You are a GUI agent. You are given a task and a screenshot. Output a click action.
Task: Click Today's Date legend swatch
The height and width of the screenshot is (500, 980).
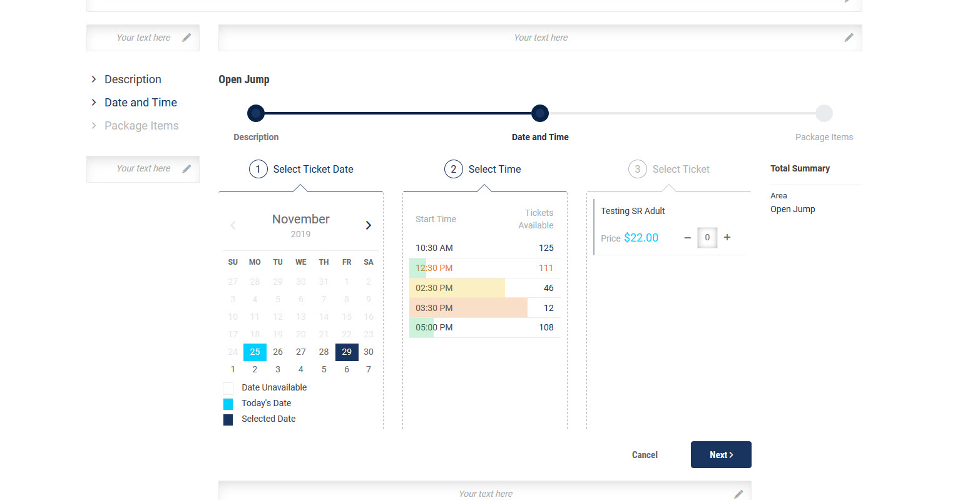click(228, 404)
